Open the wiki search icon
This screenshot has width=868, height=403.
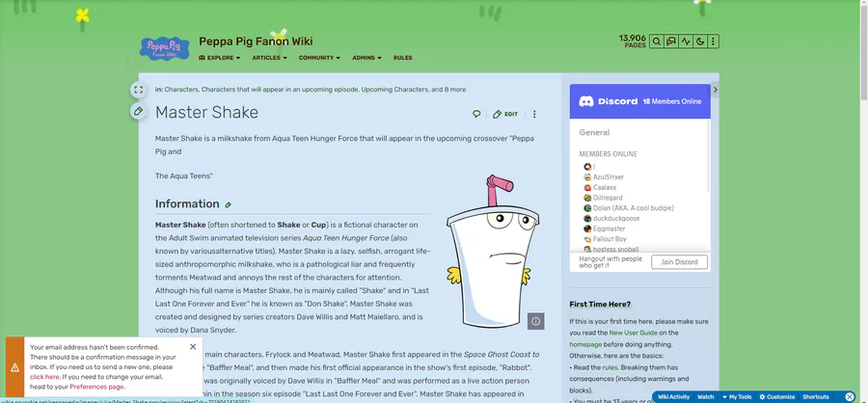pyautogui.click(x=657, y=41)
